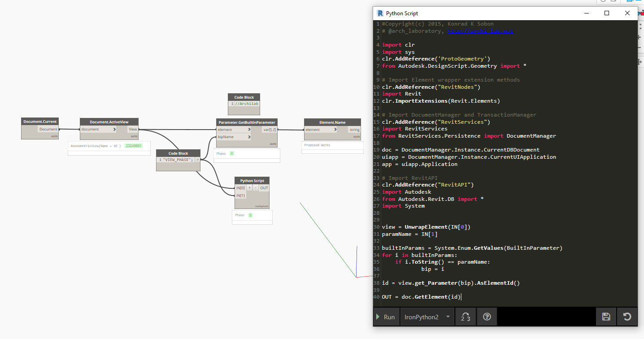The height and width of the screenshot is (339, 644).
Task: Click the OUT port of Python Script node
Action: [x=264, y=188]
